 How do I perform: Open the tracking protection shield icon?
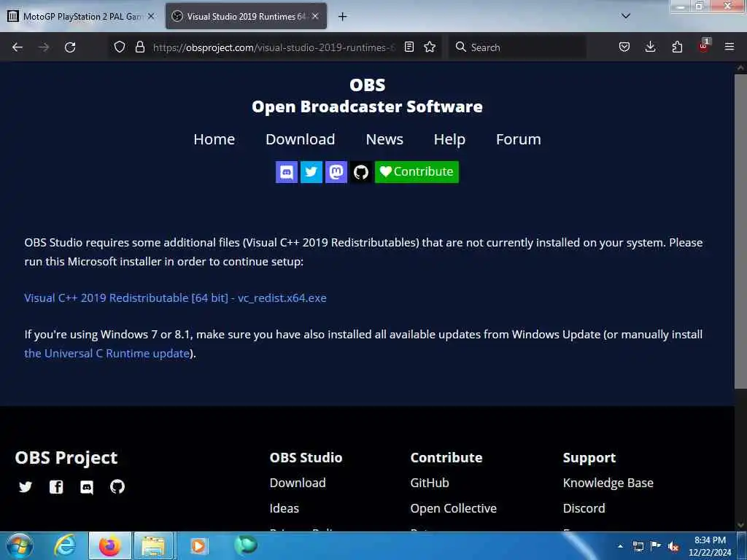[x=120, y=47]
